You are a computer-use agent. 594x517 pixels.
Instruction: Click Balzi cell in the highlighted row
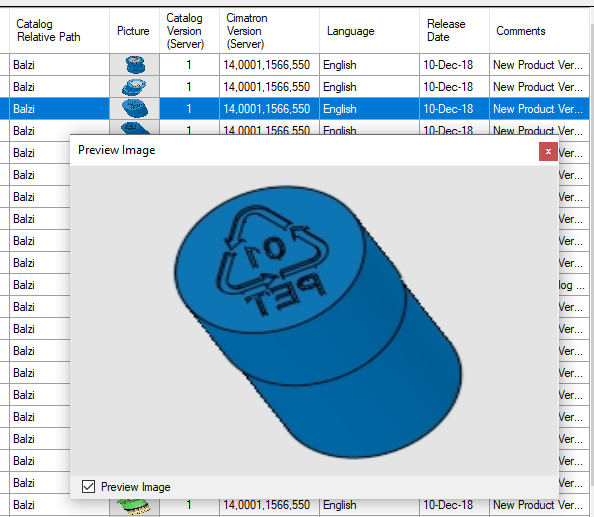59,109
